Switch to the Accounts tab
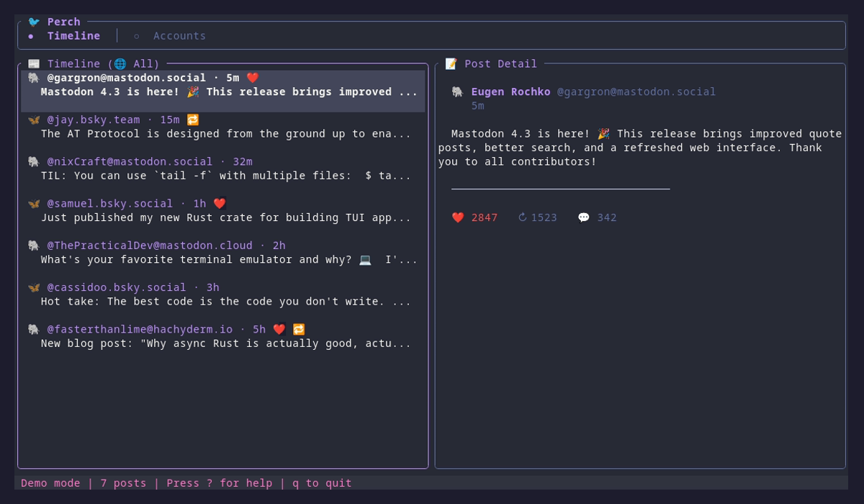 [179, 36]
